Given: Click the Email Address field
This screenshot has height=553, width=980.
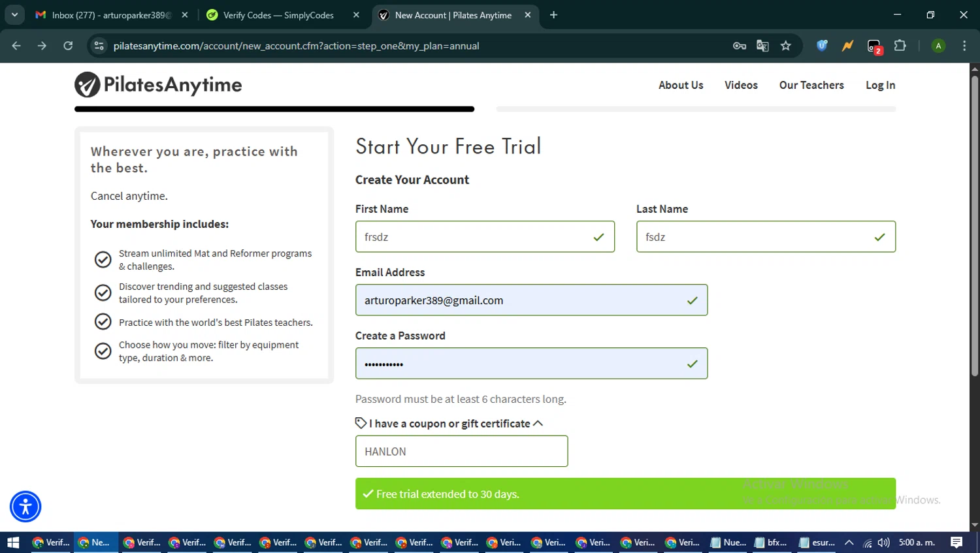Looking at the screenshot, I should click(531, 300).
